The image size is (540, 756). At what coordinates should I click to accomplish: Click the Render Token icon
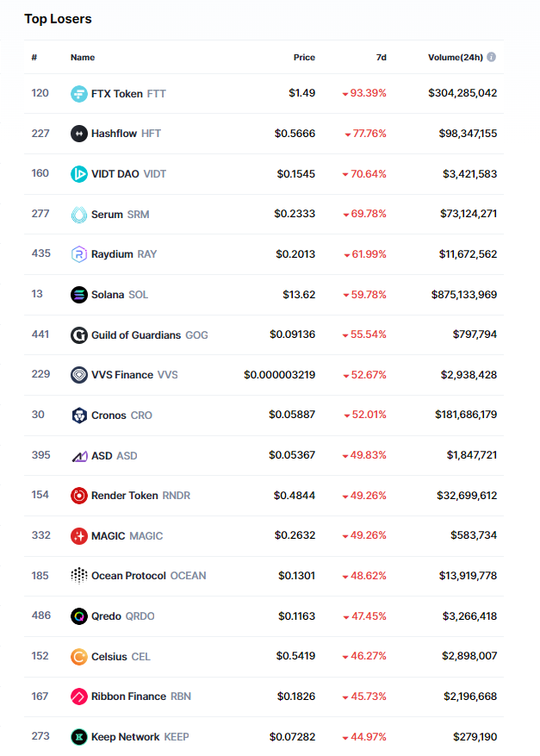click(x=78, y=496)
